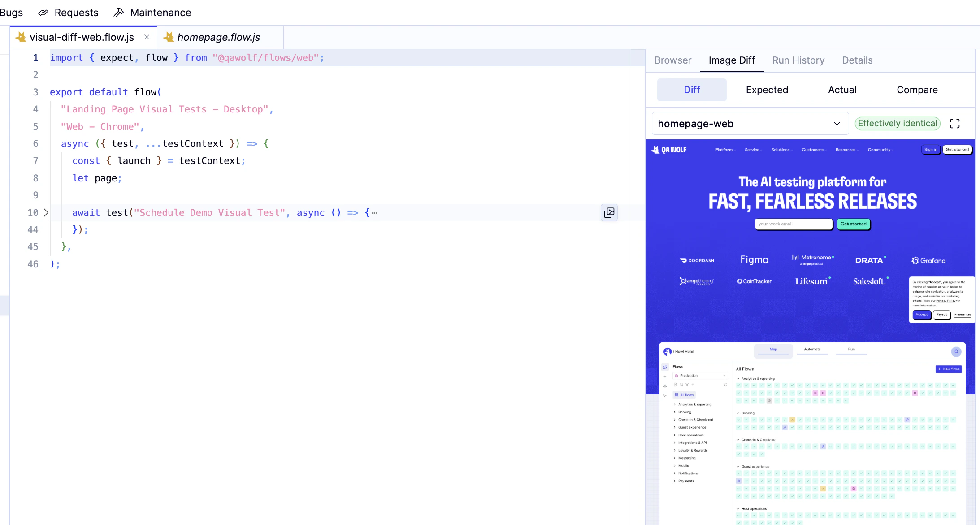
Task: Click the fullscreen expand icon
Action: click(954, 124)
